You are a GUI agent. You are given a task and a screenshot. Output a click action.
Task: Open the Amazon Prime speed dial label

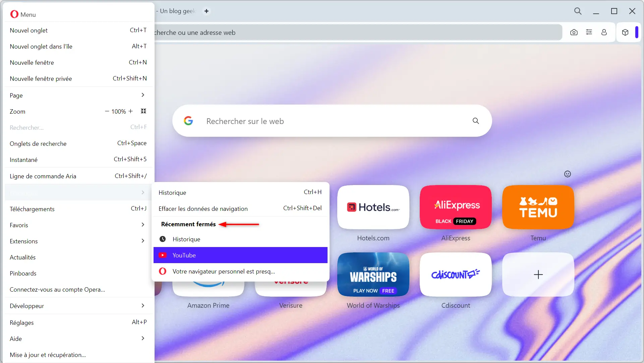point(208,305)
